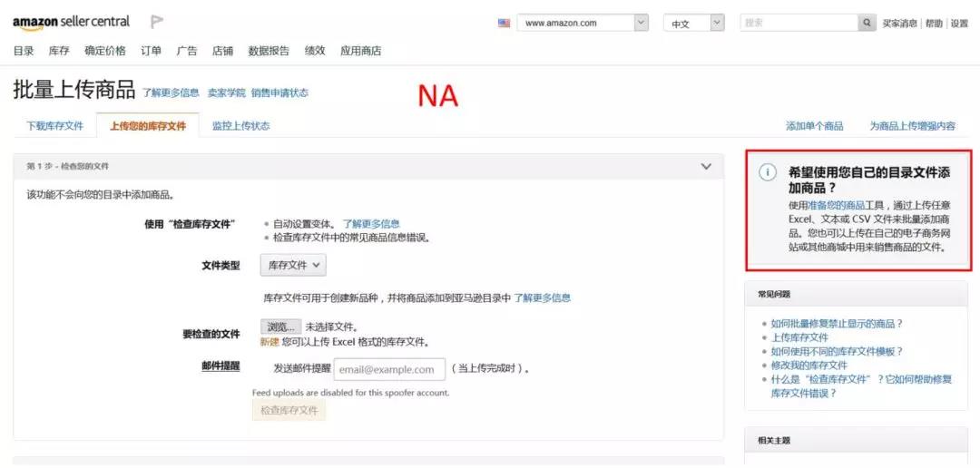Click the 检查库存文件 button
Viewport: 980px width, 468px height.
point(289,411)
